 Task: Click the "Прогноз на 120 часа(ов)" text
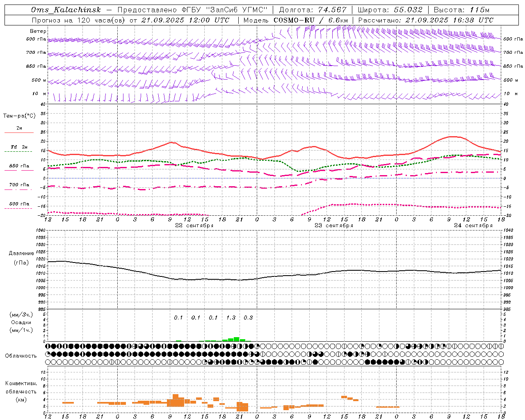(x=79, y=20)
